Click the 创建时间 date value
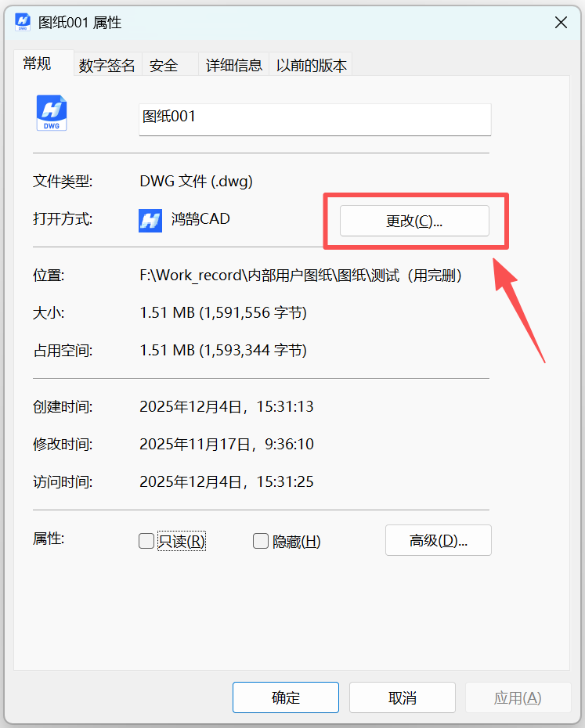 [x=226, y=407]
